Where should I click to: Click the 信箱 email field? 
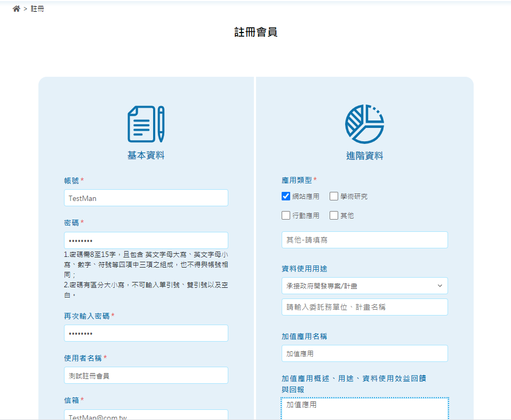(146, 416)
